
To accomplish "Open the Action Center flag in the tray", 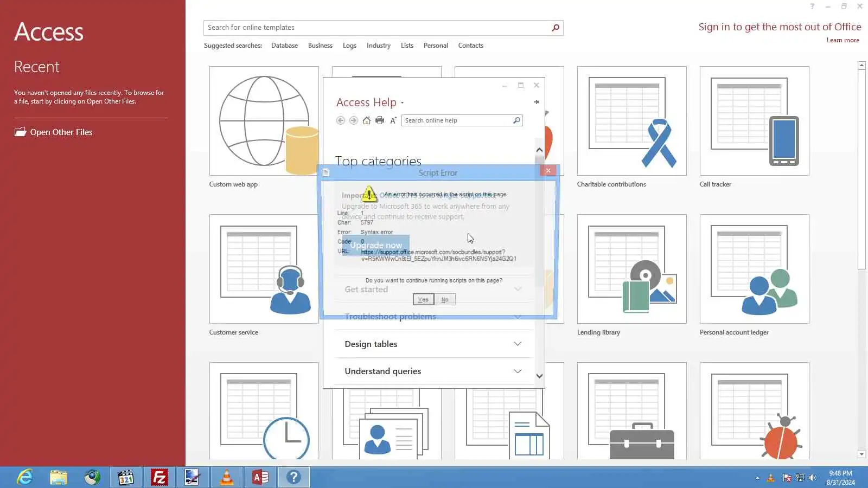I will pyautogui.click(x=787, y=478).
